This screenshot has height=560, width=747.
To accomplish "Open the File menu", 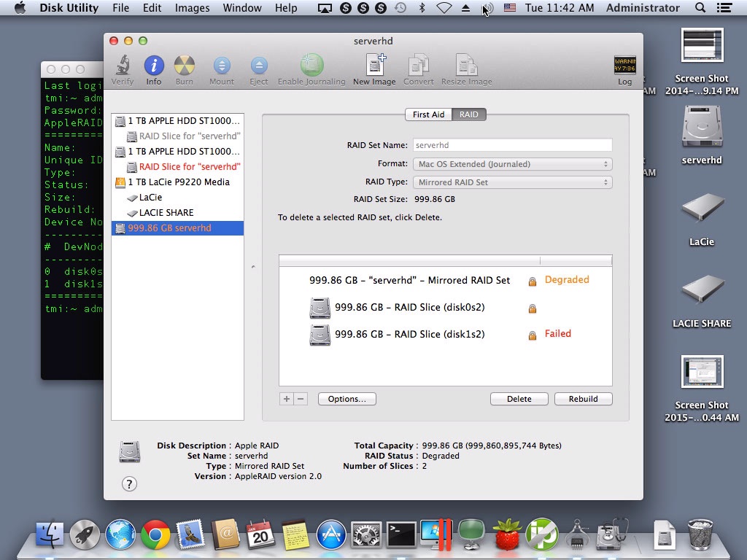I will [x=120, y=7].
